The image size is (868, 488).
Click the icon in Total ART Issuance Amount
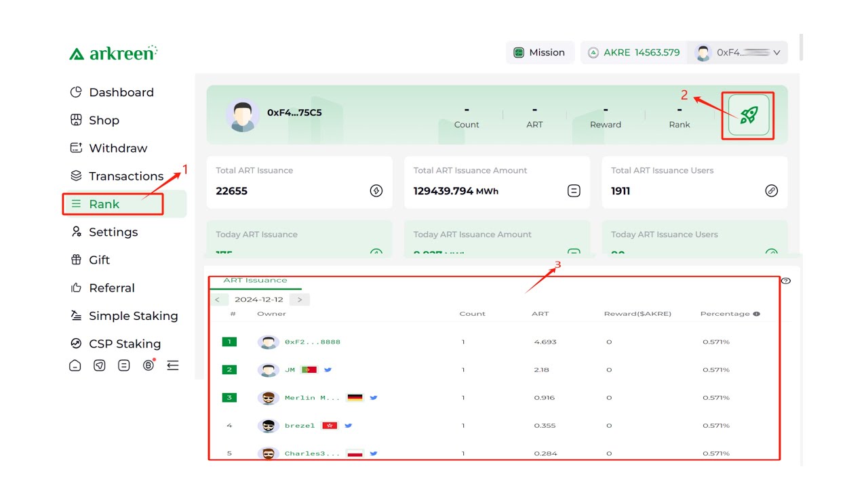pyautogui.click(x=574, y=191)
